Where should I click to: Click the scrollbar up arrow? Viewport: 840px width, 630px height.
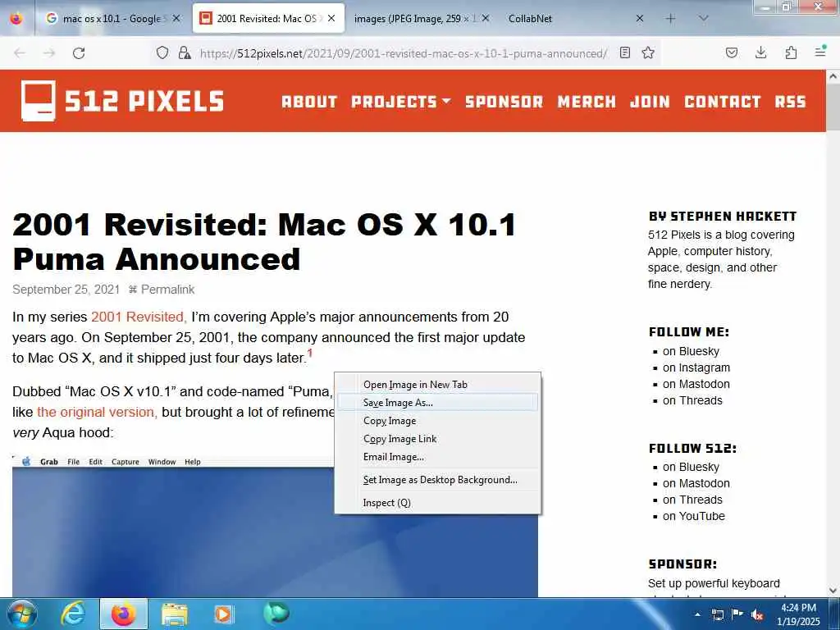833,76
